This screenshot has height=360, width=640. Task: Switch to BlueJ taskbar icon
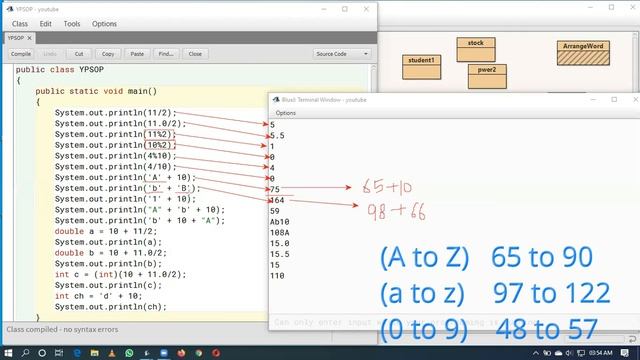pyautogui.click(x=147, y=353)
